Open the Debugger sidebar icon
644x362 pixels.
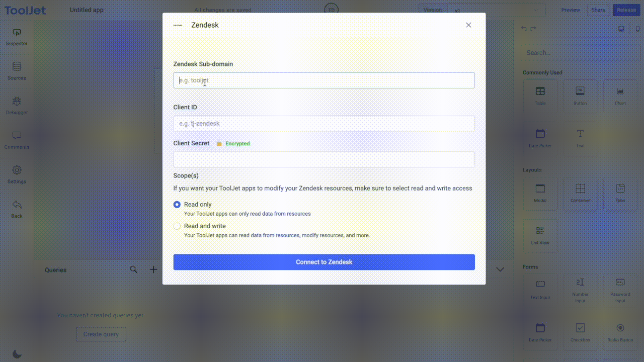tap(17, 102)
